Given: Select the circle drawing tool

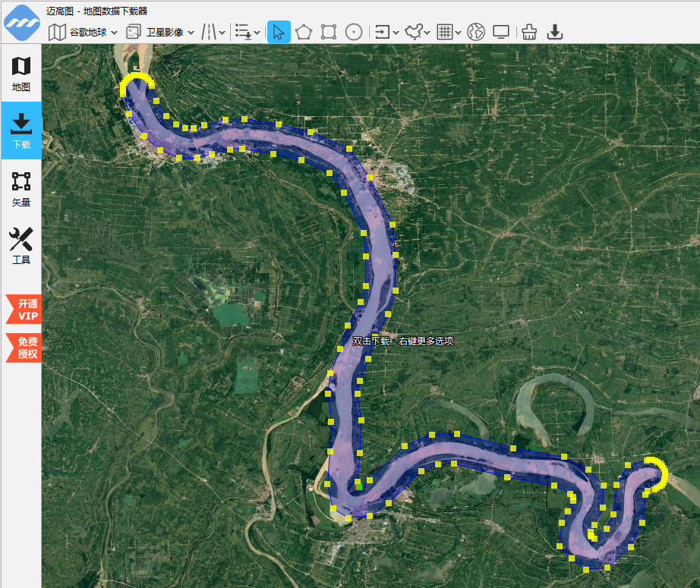Looking at the screenshot, I should click(x=354, y=32).
